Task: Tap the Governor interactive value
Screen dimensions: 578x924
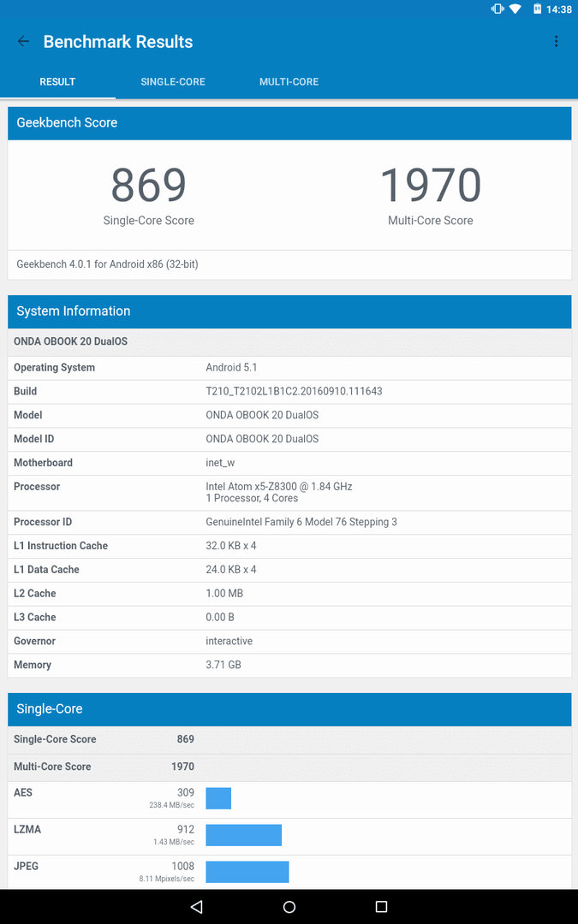Action: tap(229, 641)
